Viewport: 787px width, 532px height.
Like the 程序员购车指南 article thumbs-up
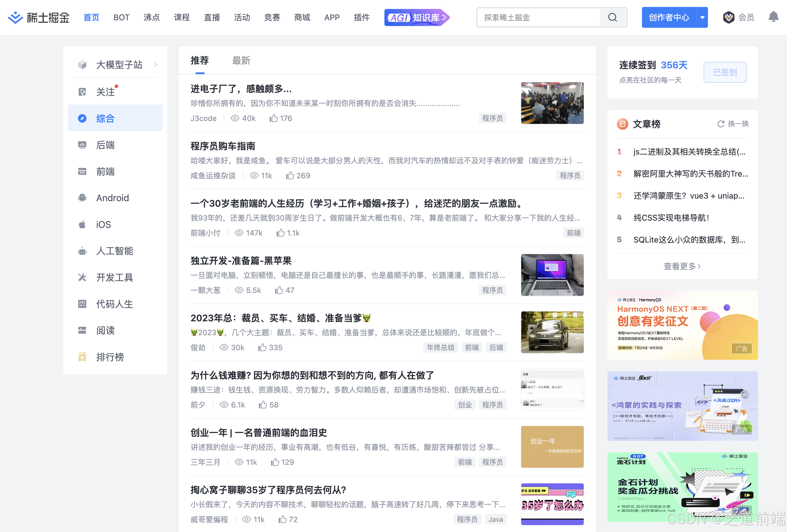[x=290, y=176]
